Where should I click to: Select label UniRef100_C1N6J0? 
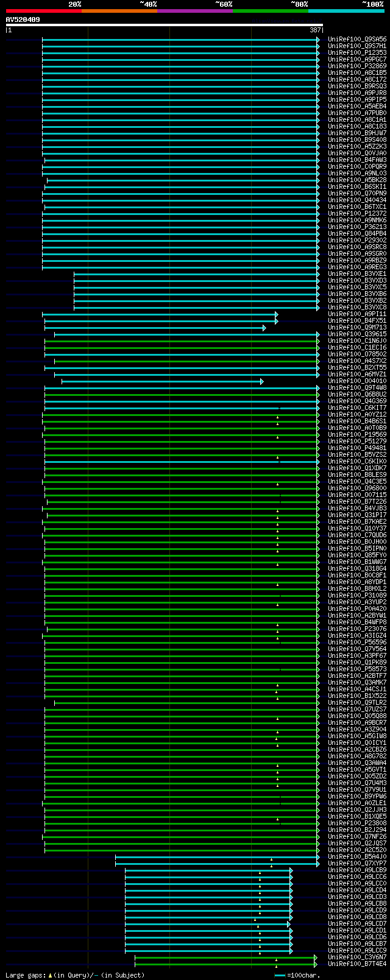(x=357, y=340)
